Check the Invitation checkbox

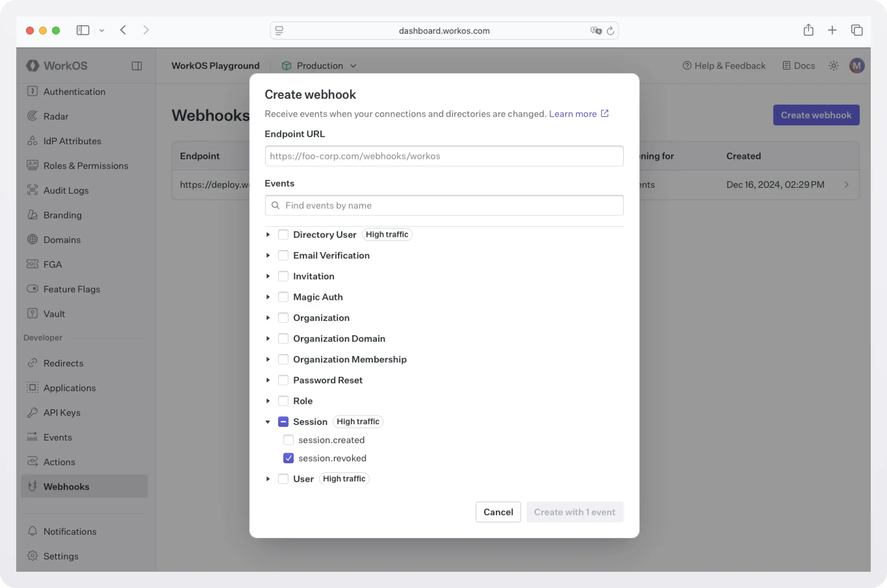point(283,276)
